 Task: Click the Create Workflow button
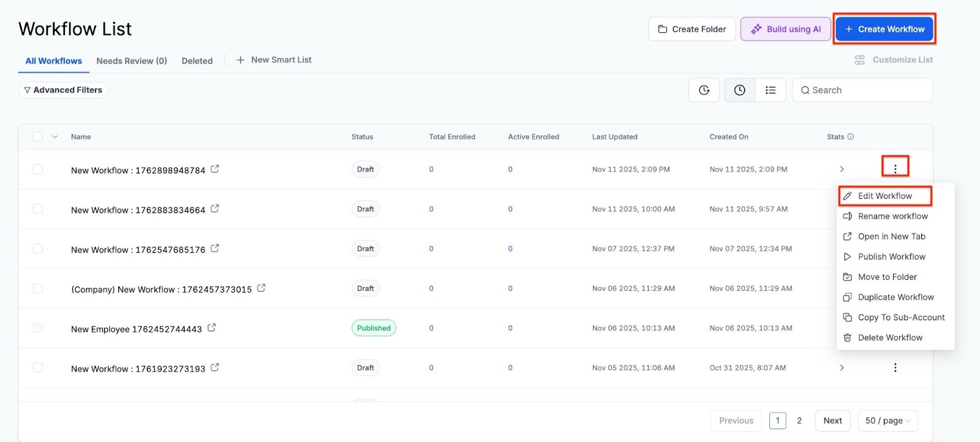tap(884, 29)
